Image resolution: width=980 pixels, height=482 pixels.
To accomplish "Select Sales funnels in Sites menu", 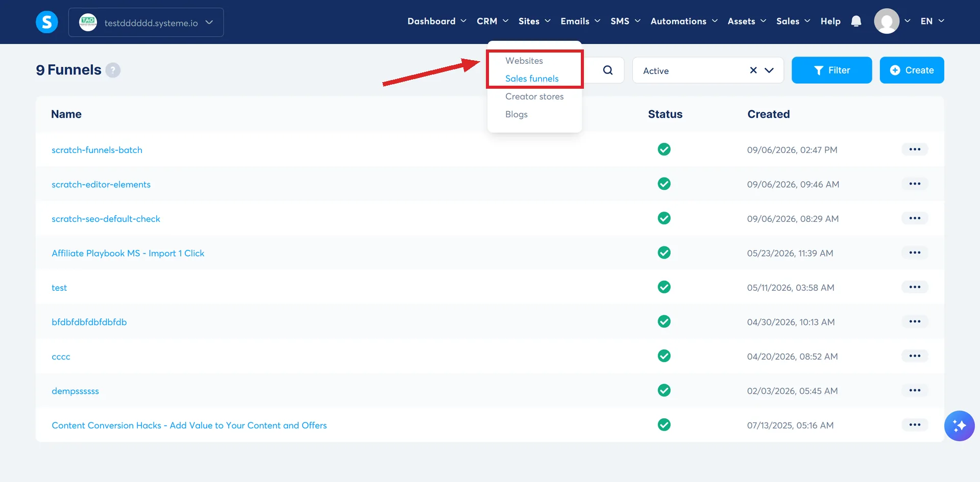I will (532, 79).
